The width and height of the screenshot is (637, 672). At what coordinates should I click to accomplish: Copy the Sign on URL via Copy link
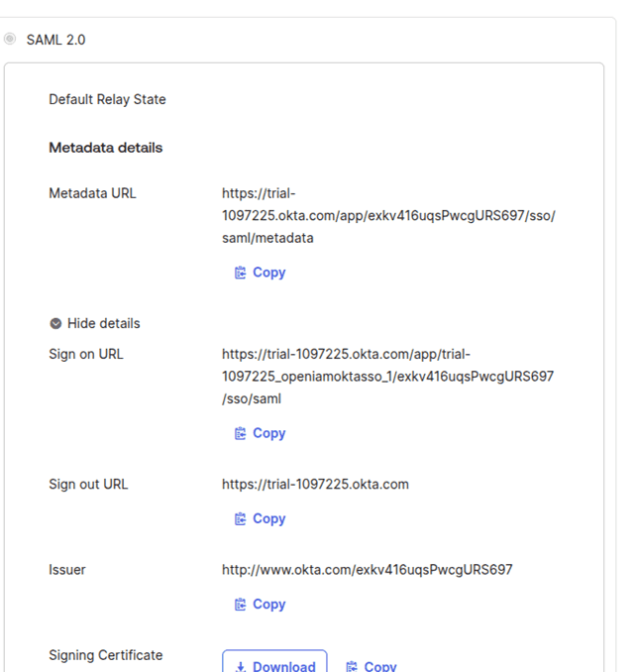[268, 433]
